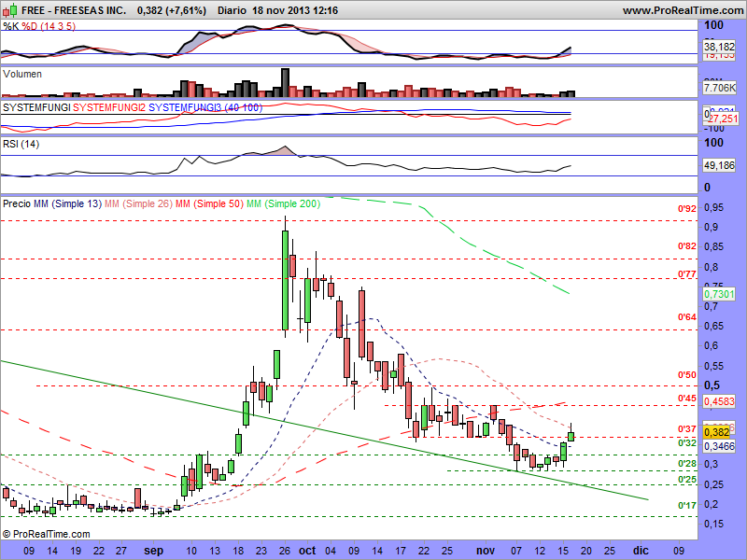
Task: Click the dic month label on time axis
Action: click(x=641, y=551)
